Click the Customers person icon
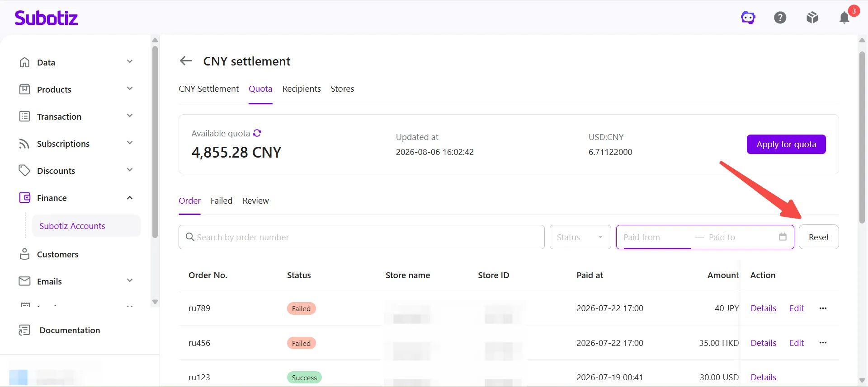Image resolution: width=868 pixels, height=387 pixels. [x=24, y=254]
